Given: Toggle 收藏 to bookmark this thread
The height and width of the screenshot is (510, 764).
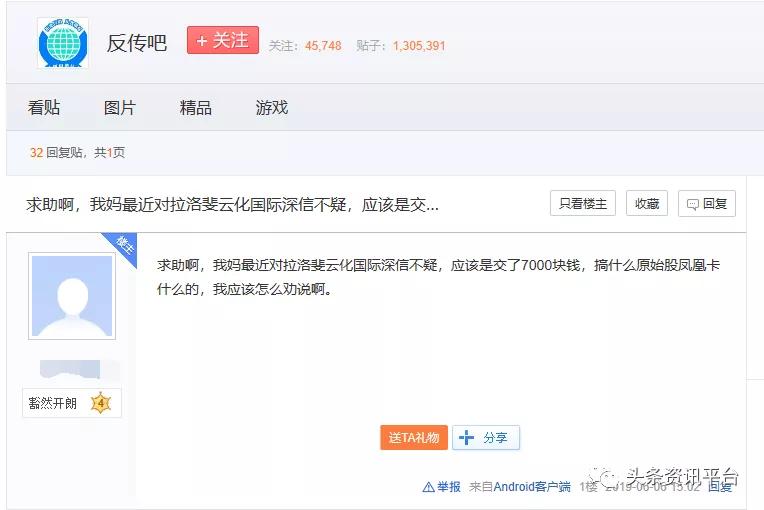Looking at the screenshot, I should coord(646,203).
